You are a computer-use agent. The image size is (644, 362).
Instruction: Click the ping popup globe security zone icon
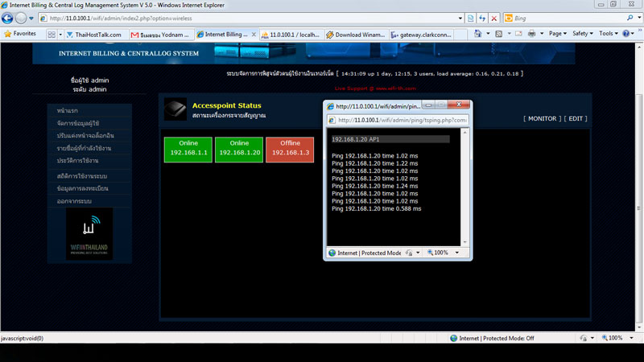pyautogui.click(x=332, y=253)
